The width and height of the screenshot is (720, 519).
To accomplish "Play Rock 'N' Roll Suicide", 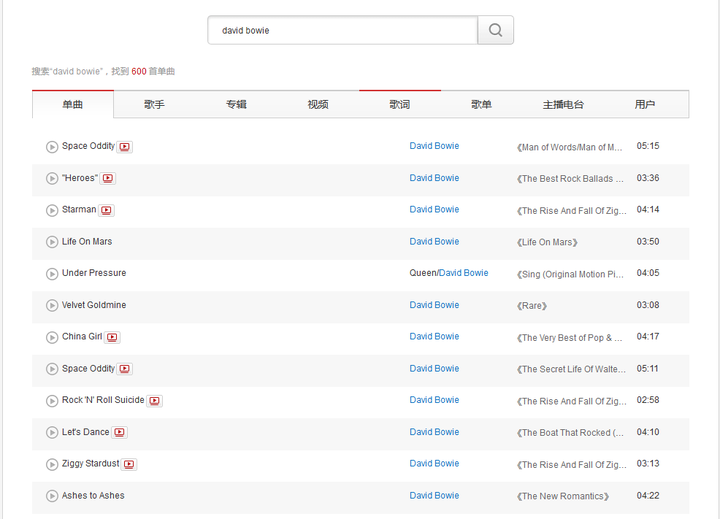I will 52,401.
